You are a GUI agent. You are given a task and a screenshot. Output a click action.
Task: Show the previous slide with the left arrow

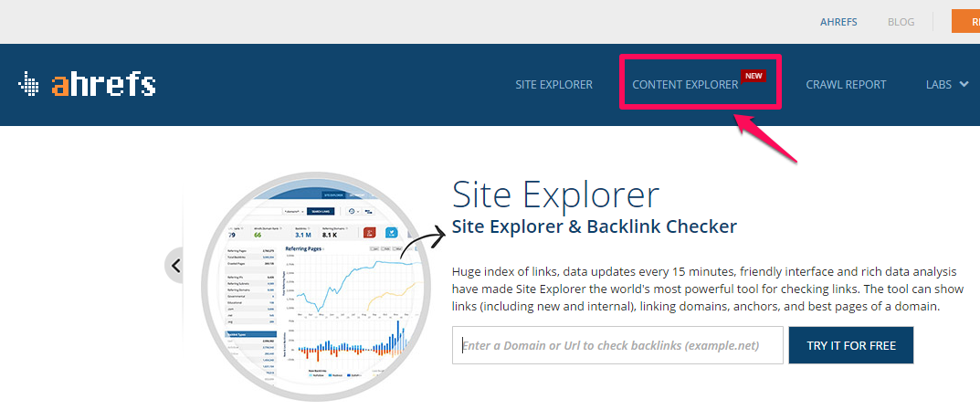click(x=175, y=266)
